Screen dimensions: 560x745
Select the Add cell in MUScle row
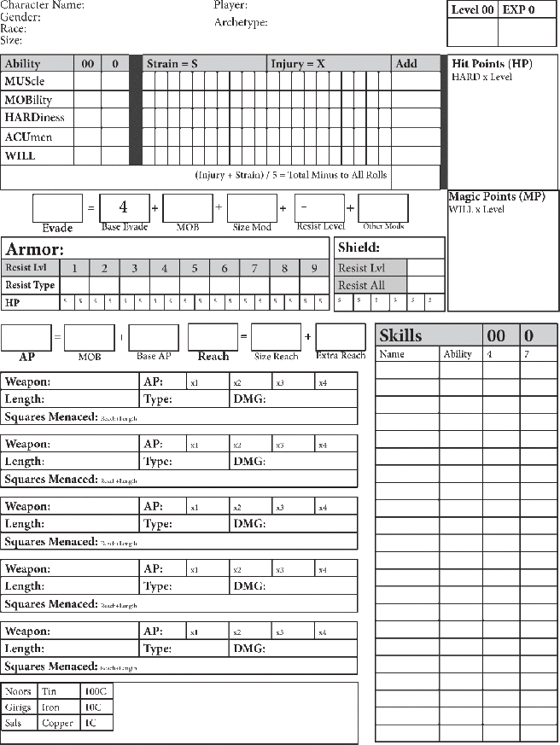click(416, 81)
